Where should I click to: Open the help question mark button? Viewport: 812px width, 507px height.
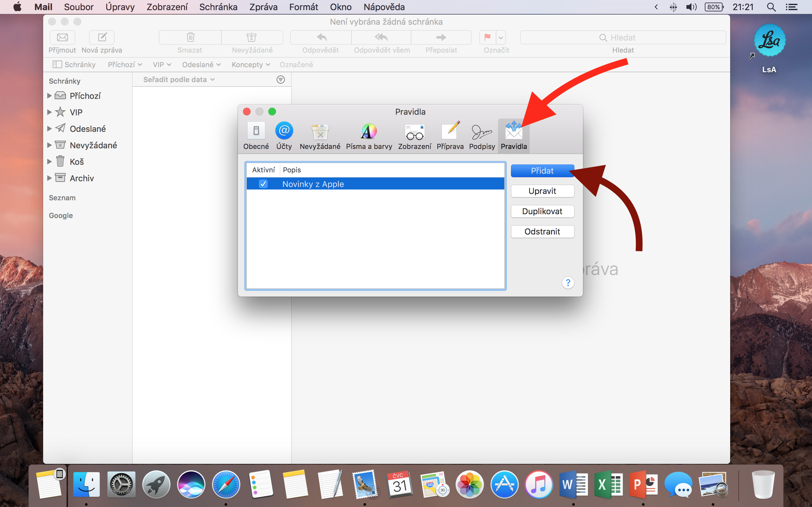pos(568,283)
